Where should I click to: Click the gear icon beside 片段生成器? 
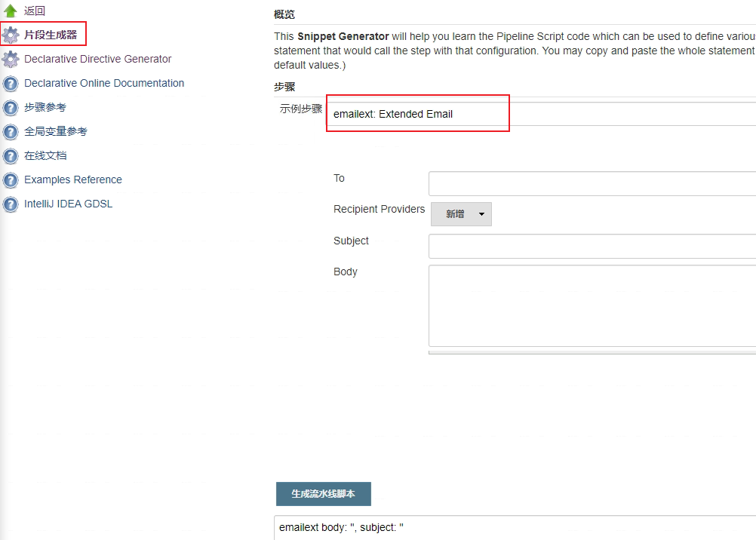pos(11,35)
